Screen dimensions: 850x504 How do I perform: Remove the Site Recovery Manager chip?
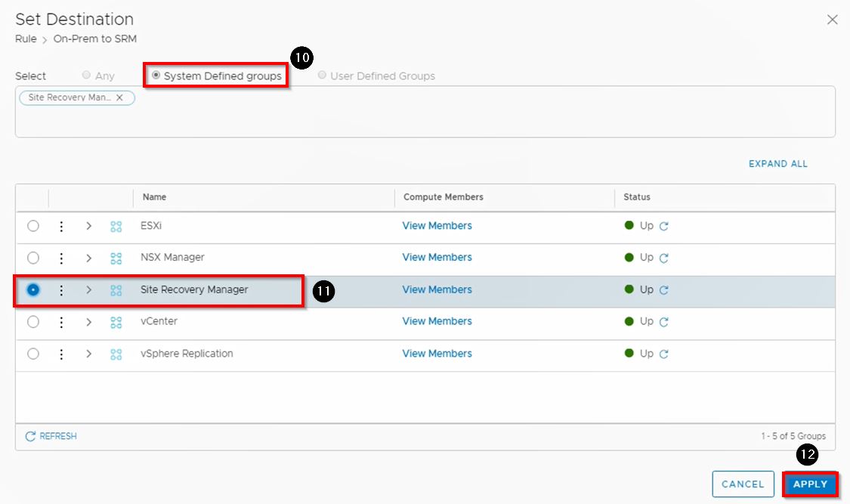(x=119, y=97)
